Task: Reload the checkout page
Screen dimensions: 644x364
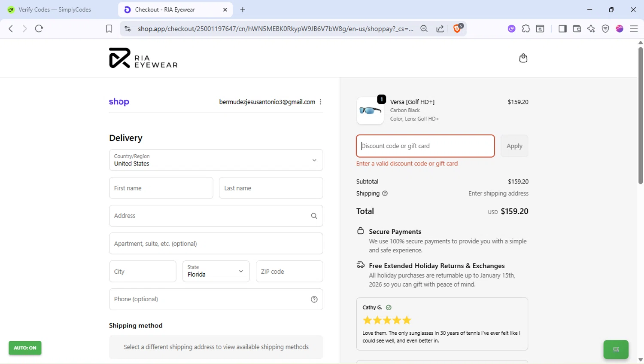Action: pos(39,29)
